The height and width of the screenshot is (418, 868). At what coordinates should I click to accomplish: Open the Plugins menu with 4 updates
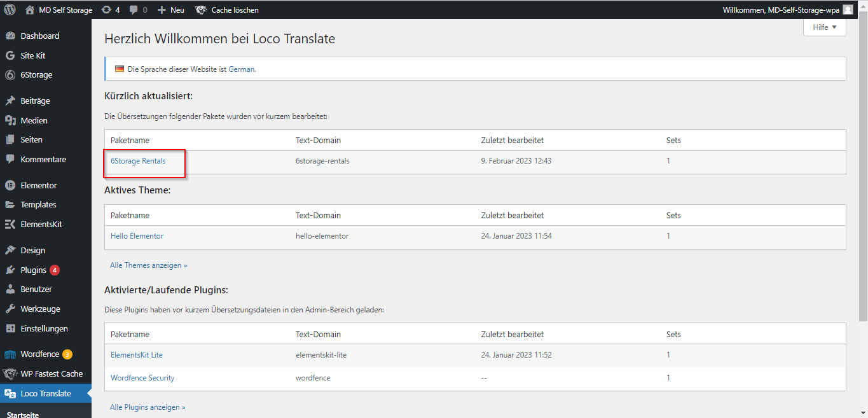coord(46,270)
